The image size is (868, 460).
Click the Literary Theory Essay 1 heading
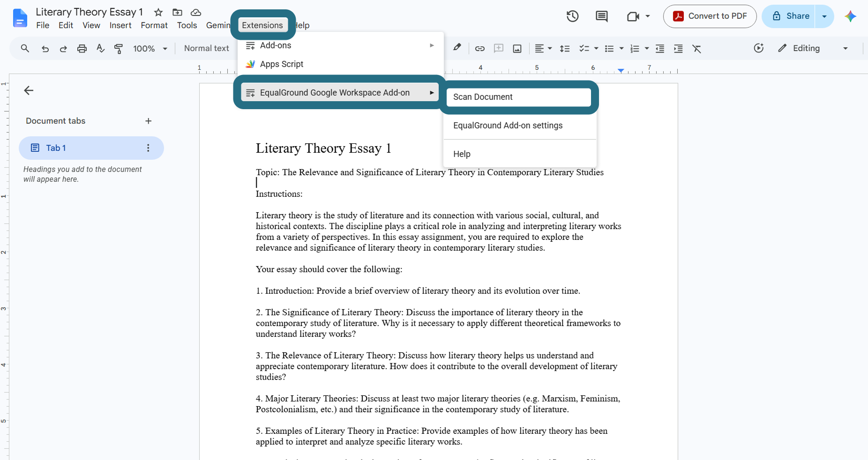click(323, 148)
